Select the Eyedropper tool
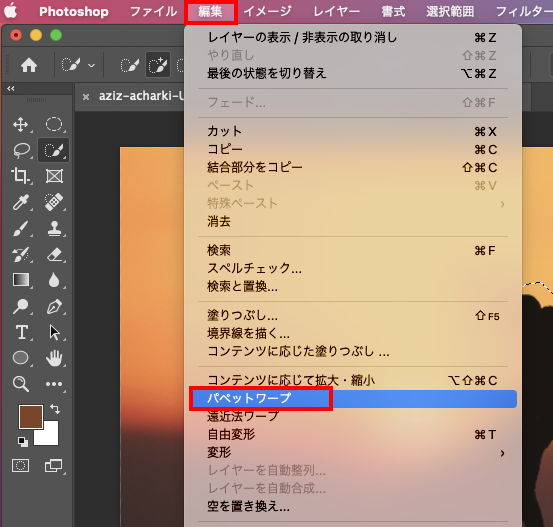 pyautogui.click(x=20, y=202)
